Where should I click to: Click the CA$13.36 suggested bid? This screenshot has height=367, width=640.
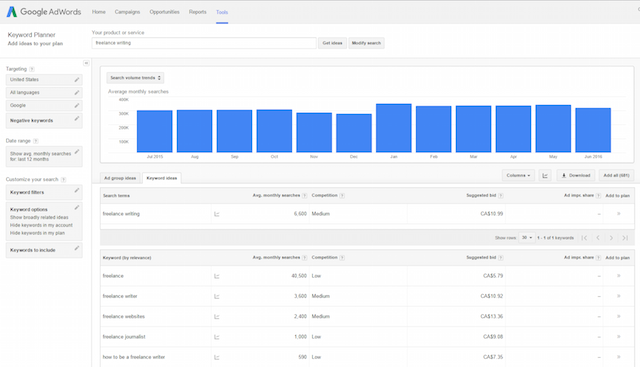pyautogui.click(x=491, y=316)
